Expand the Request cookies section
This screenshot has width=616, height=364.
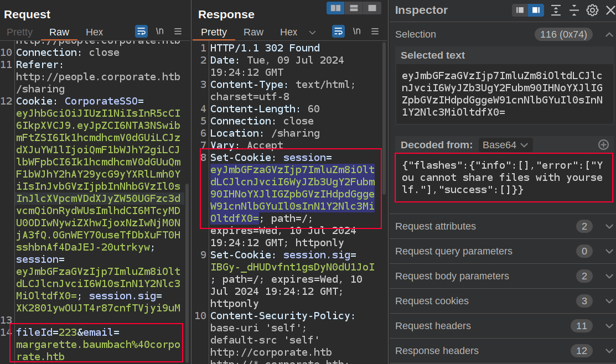tap(609, 301)
